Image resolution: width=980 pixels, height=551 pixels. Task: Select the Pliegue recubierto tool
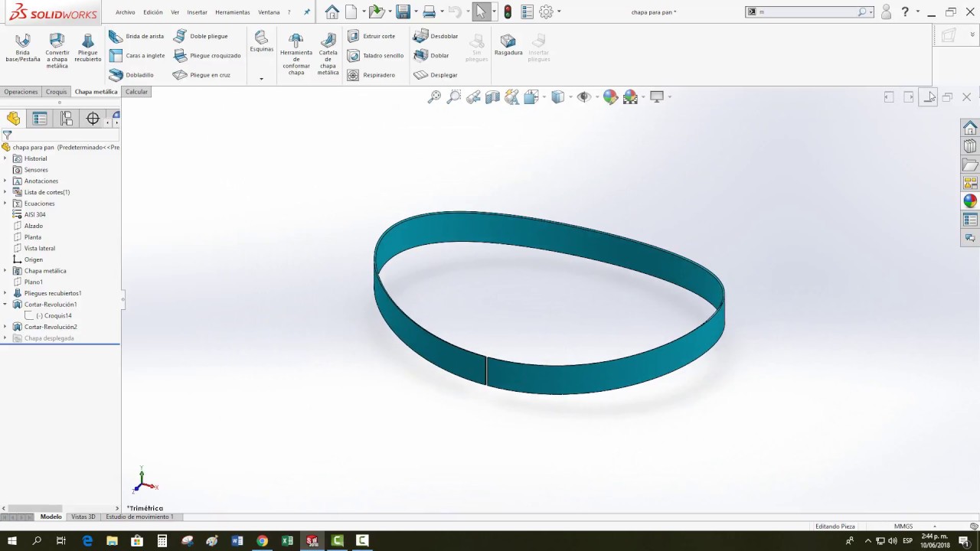88,47
